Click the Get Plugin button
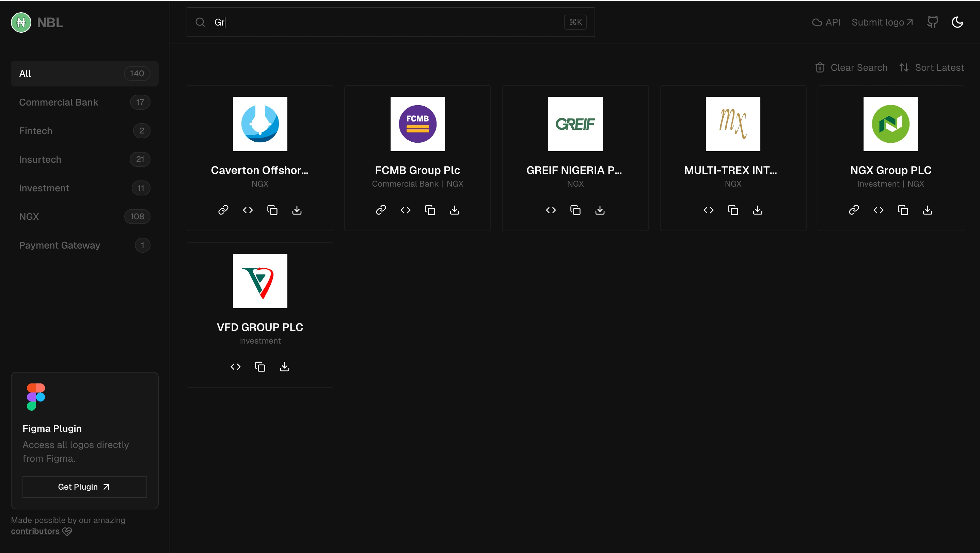This screenshot has height=553, width=980. [x=84, y=487]
